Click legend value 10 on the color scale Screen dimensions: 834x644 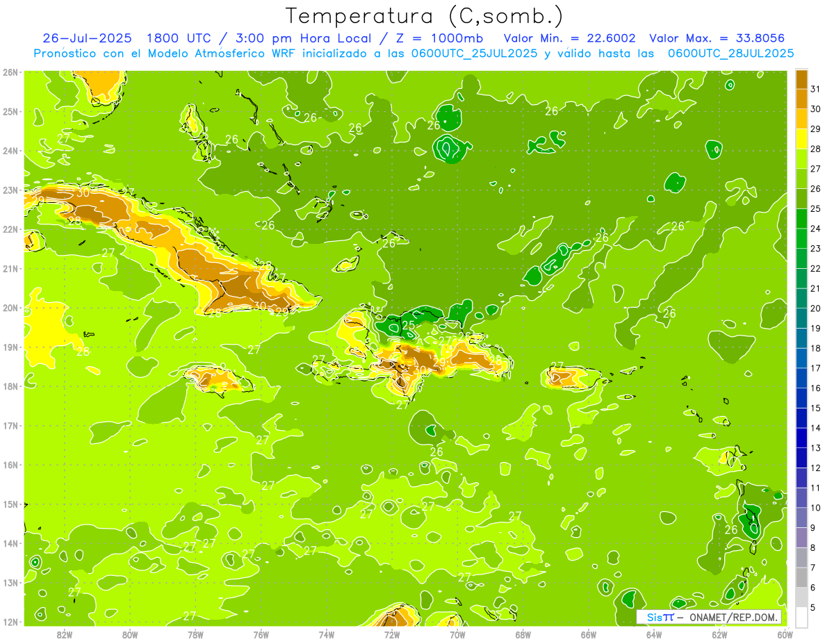pos(816,508)
